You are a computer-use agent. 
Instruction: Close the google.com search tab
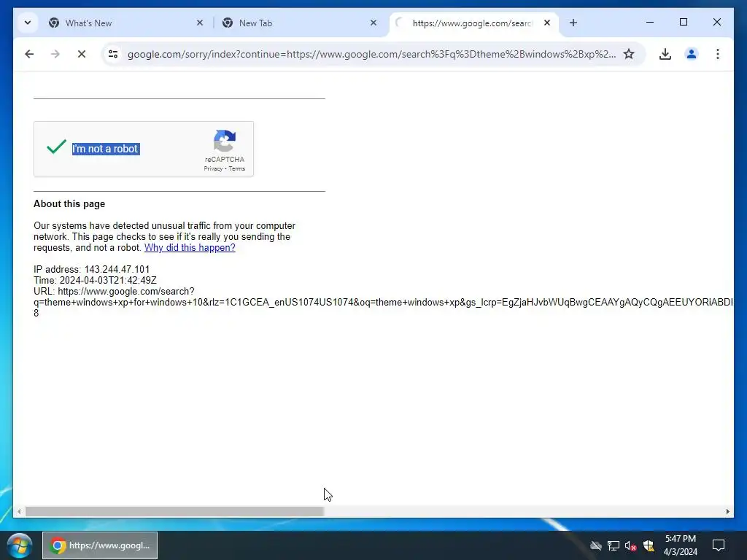(547, 23)
